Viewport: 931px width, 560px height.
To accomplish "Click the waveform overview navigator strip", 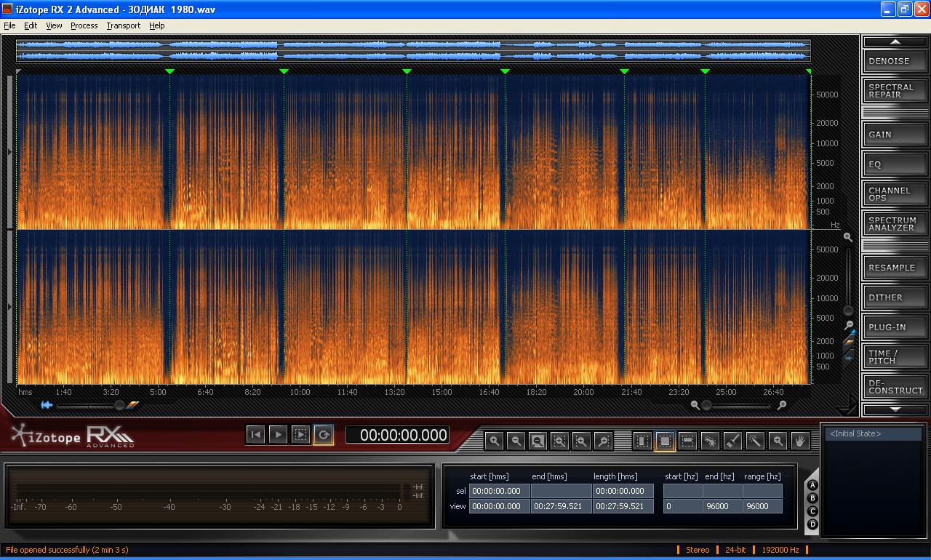I will coord(413,50).
